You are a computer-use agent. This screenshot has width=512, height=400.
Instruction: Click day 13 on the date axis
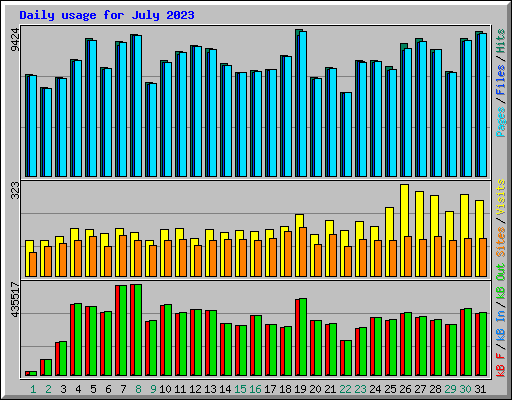pyautogui.click(x=210, y=389)
